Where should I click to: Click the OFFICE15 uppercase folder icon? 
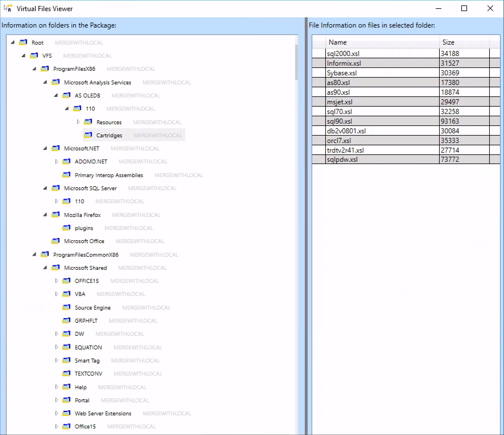(66, 281)
